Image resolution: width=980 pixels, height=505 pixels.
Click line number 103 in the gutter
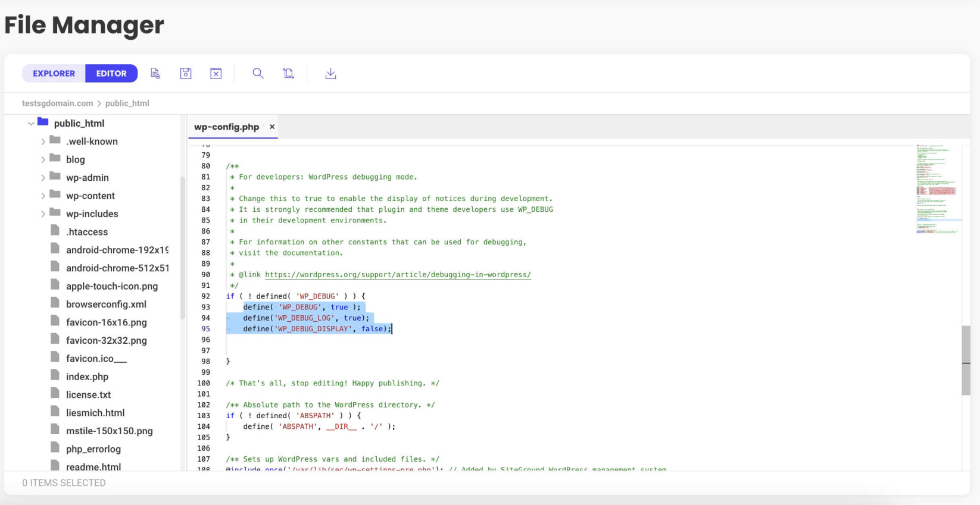coord(204,416)
